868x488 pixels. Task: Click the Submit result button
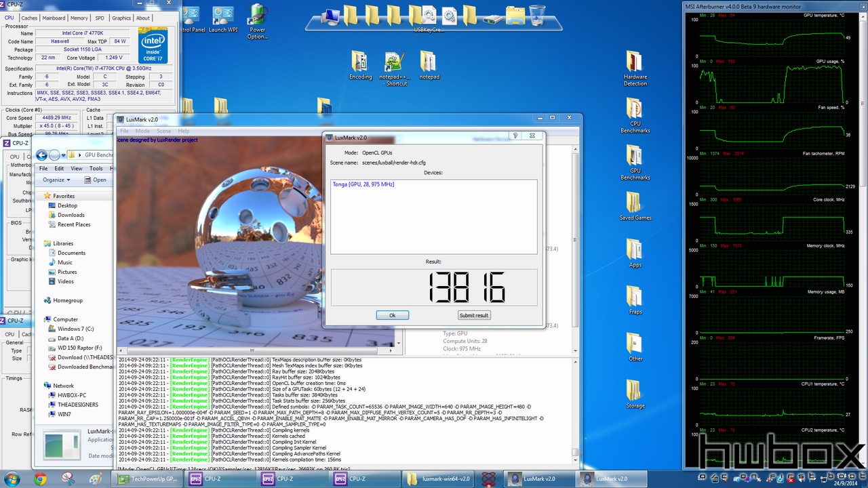(x=474, y=315)
